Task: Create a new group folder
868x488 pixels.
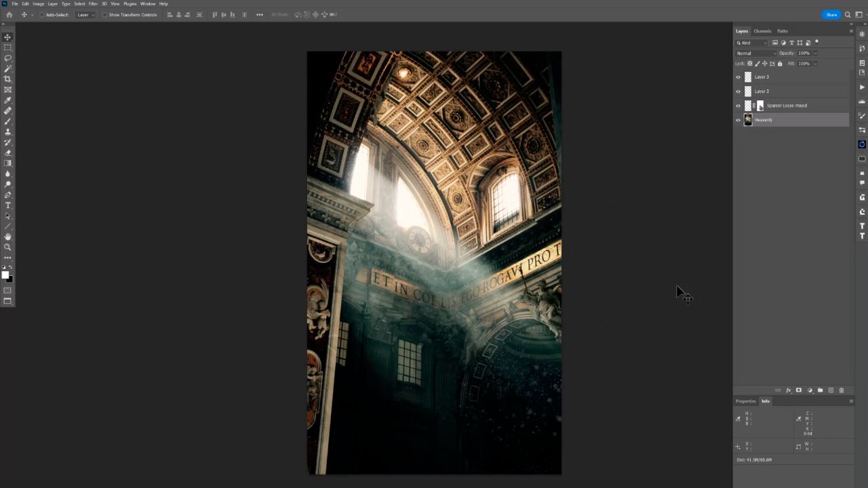Action: 820,390
